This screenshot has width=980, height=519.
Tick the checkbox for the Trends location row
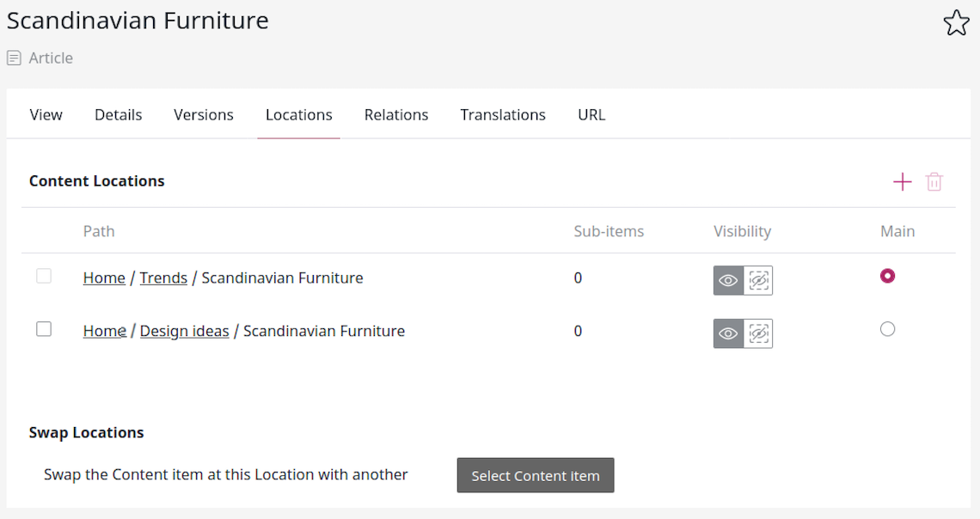44,276
